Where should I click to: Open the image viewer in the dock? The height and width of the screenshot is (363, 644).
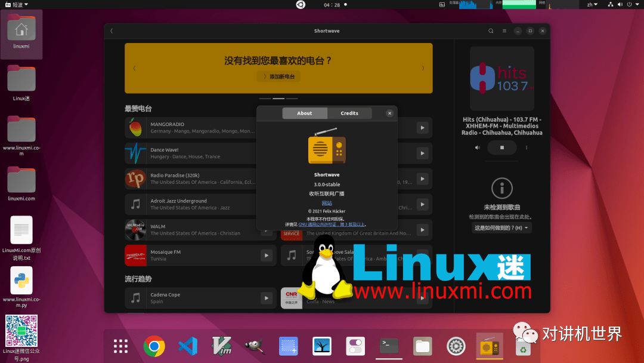(x=322, y=346)
